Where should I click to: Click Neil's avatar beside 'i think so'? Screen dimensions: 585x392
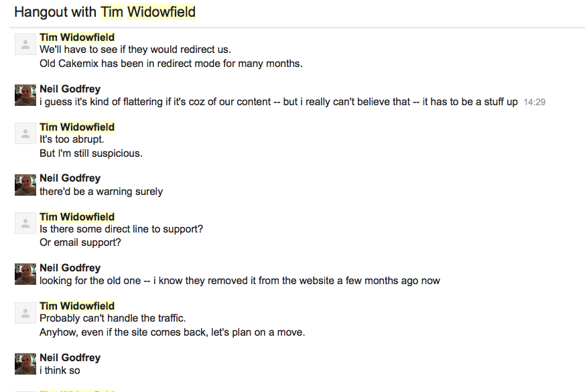pyautogui.click(x=25, y=364)
